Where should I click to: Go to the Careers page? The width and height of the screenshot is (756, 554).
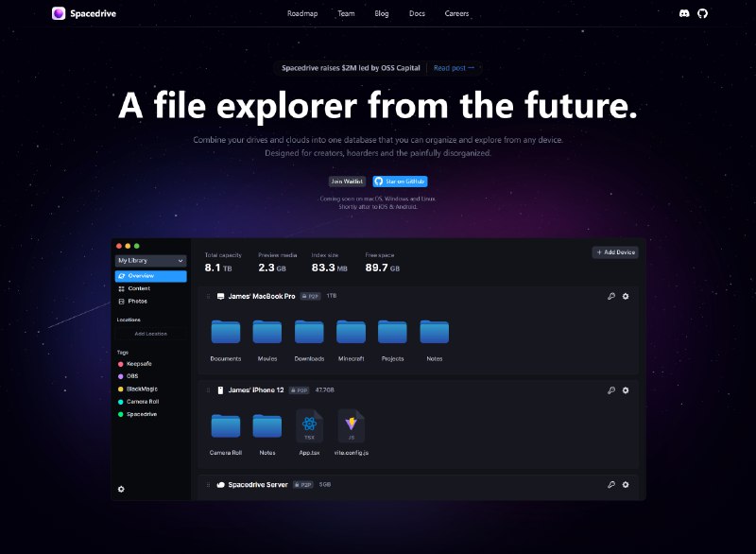(x=456, y=13)
